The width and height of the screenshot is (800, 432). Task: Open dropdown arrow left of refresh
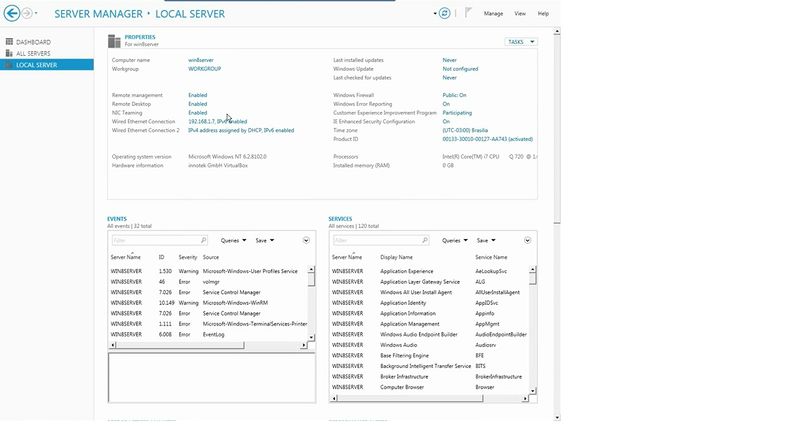tap(435, 14)
